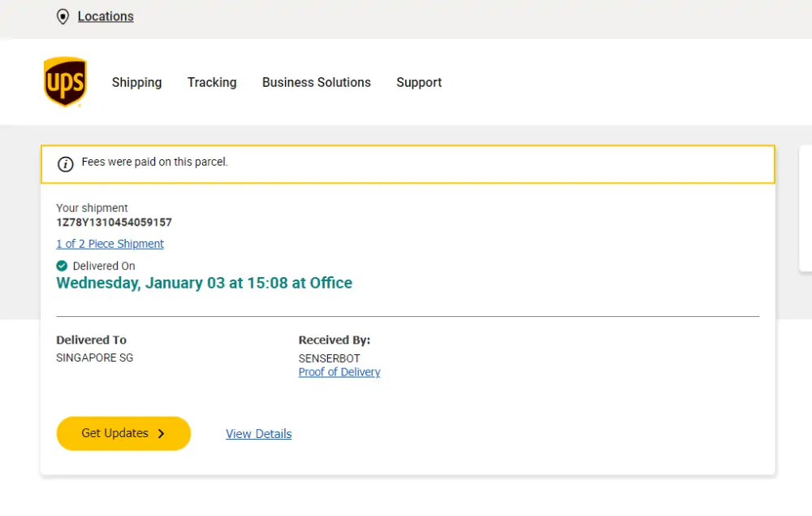Click the SINGAPORE SG destination text
Screen dimensions: 812x516
(x=95, y=358)
